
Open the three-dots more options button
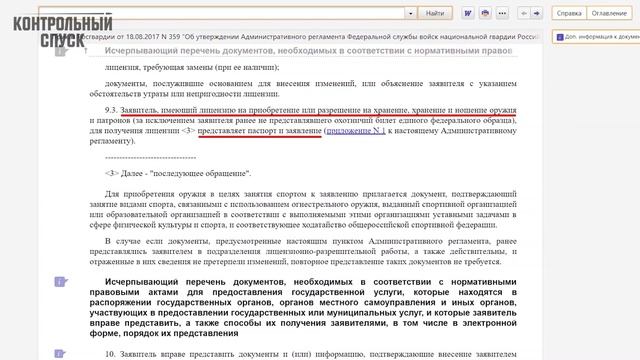tap(502, 13)
